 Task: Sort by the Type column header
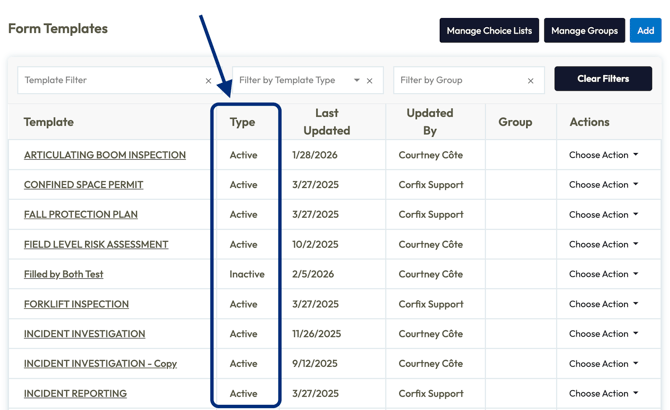tap(242, 122)
